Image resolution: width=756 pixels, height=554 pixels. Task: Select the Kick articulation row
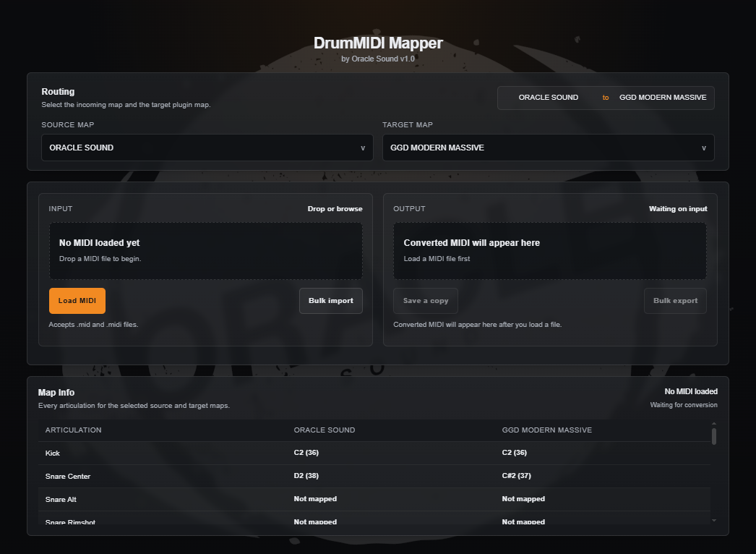[x=374, y=453]
